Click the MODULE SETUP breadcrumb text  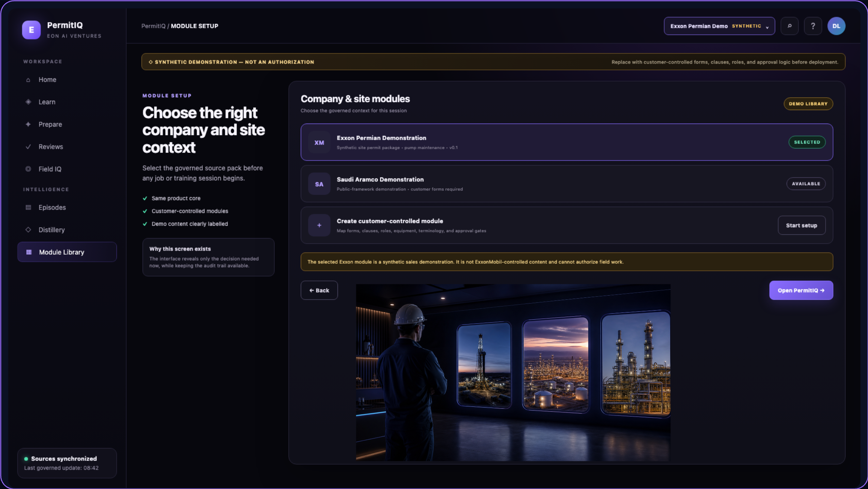pyautogui.click(x=194, y=26)
